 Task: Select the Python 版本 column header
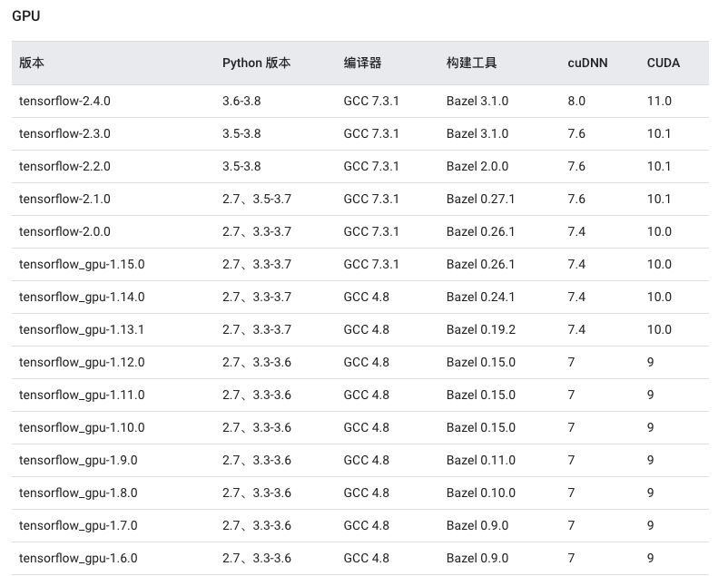point(256,63)
